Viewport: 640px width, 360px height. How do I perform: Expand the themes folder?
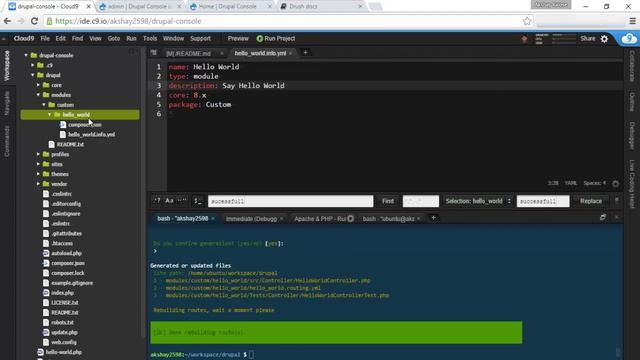(38, 174)
